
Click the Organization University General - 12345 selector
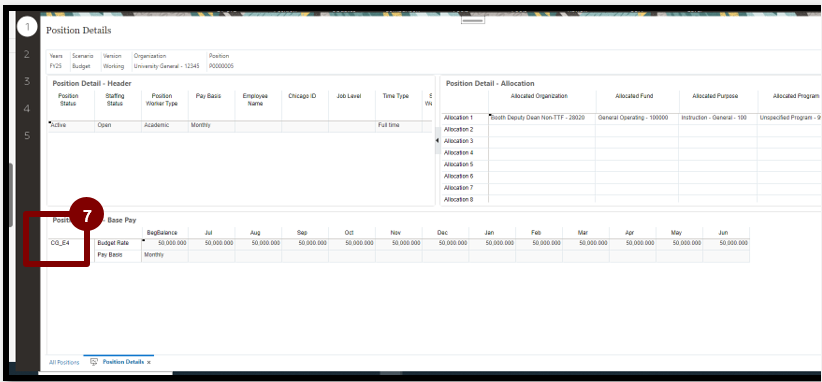pyautogui.click(x=166, y=61)
